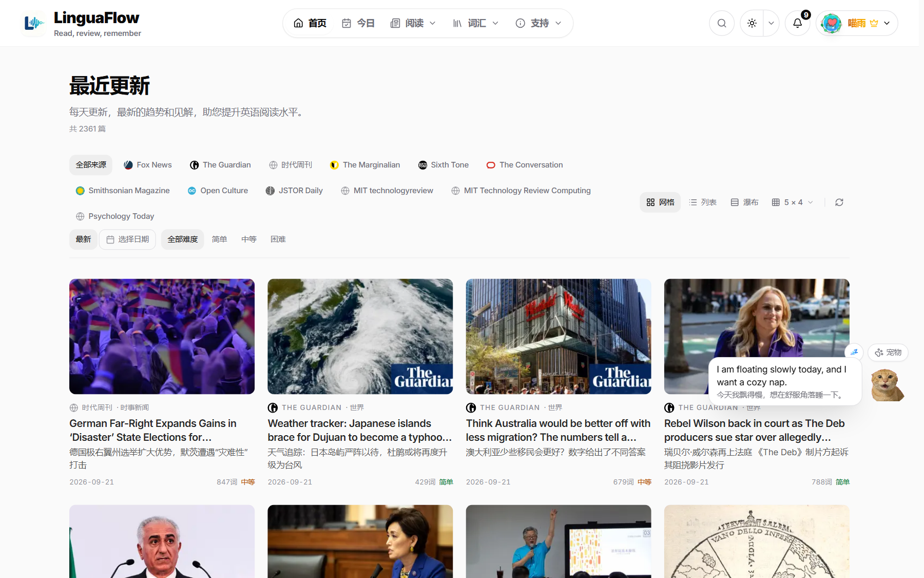Filter by MIT Technology Review Computing
The height and width of the screenshot is (578, 924).
click(x=521, y=191)
